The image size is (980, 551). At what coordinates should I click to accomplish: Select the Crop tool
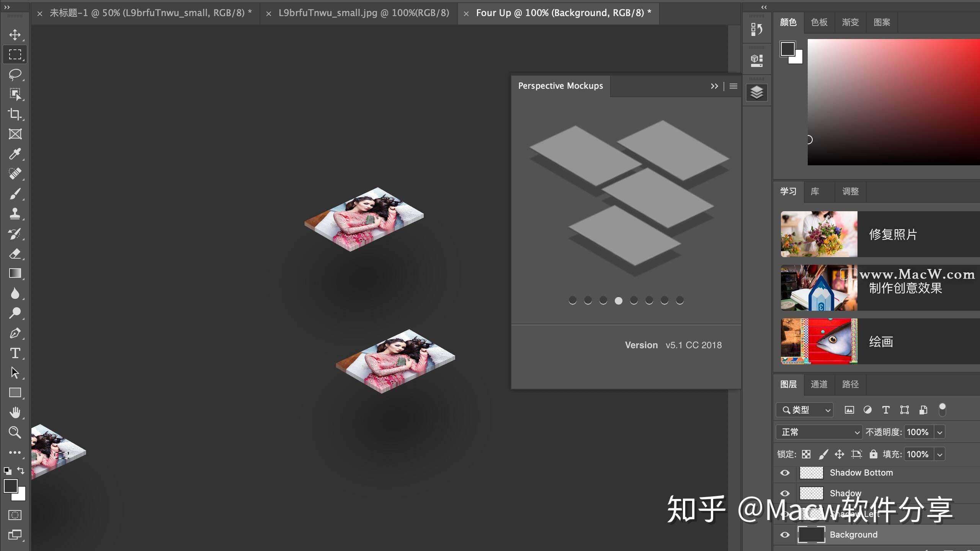coord(15,114)
